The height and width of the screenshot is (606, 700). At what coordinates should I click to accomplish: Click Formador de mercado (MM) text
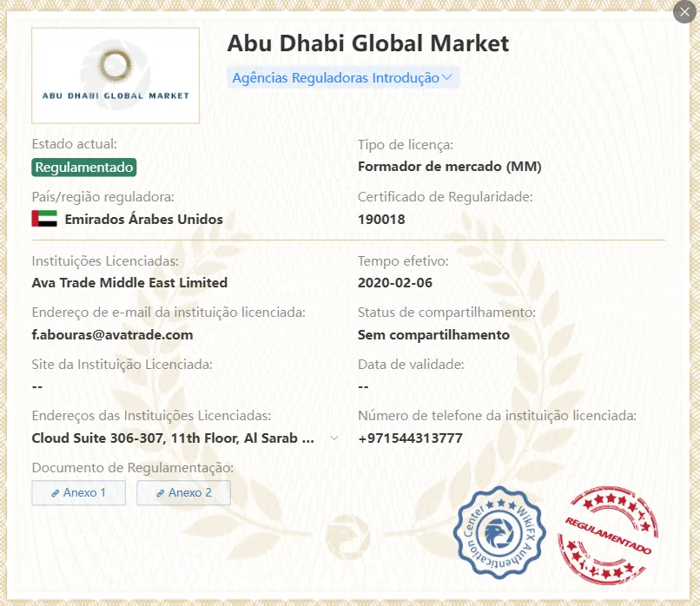[450, 167]
